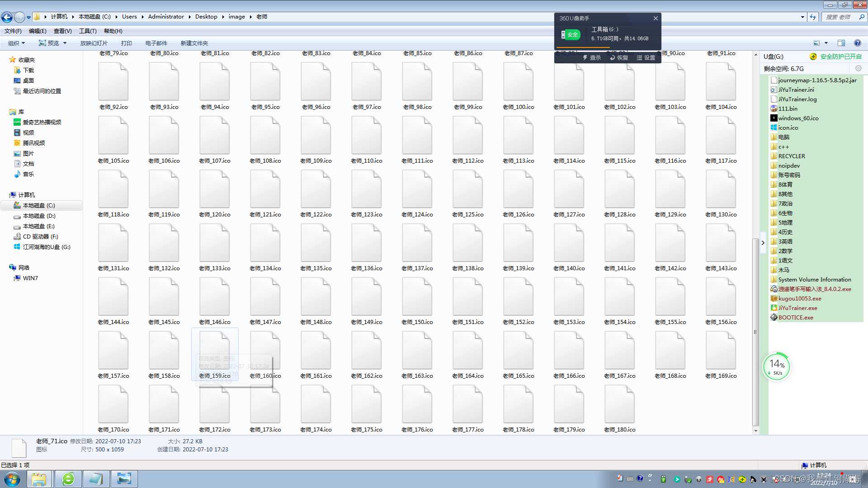Open kugou10053.exe in the U盘 list
Viewport: 868px width, 488px height.
click(x=799, y=298)
